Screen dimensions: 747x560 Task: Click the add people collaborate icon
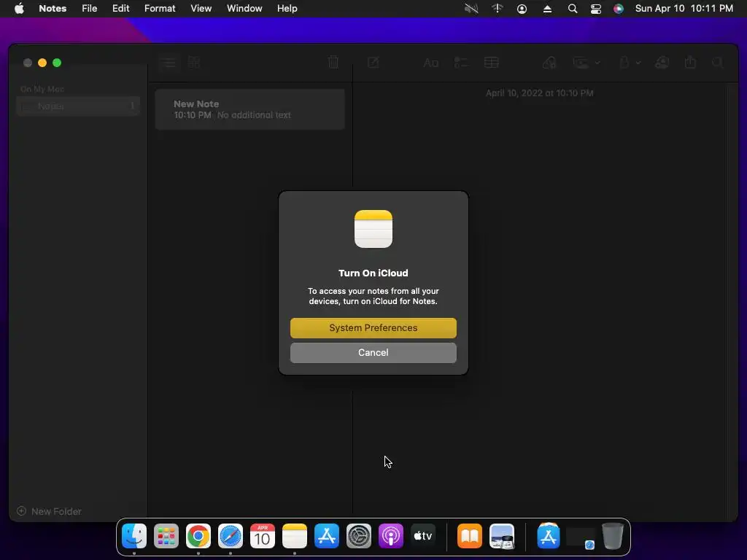pos(662,63)
